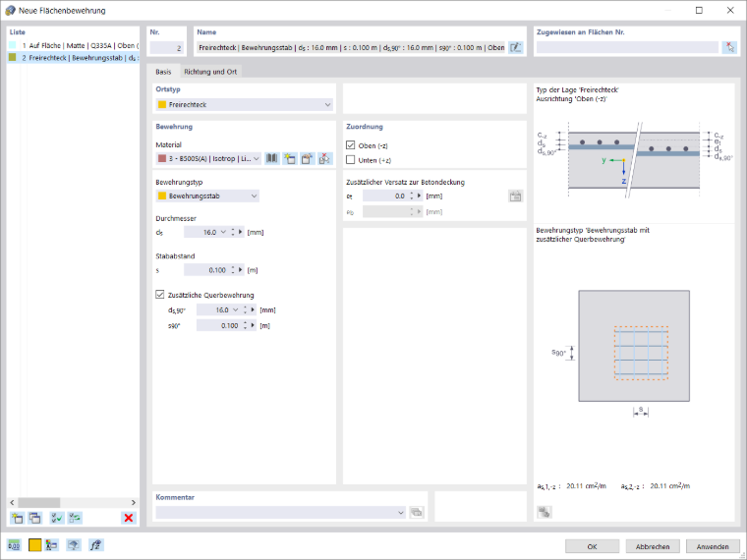Click the arrow right of s90° field
This screenshot has width=747, height=560.
tap(253, 326)
